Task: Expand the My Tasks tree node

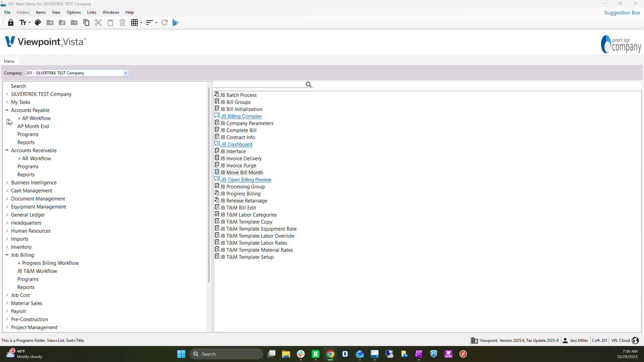Action: [7, 102]
